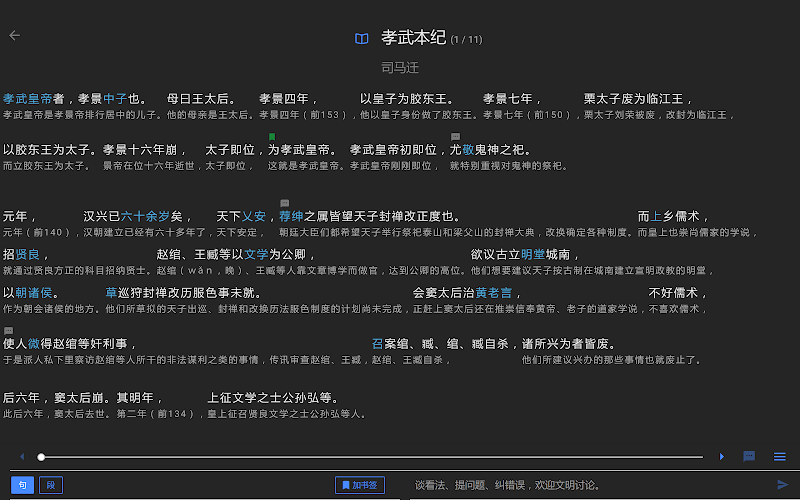Click the author name 司马迁
Screen dimensions: 800x500
click(x=400, y=68)
